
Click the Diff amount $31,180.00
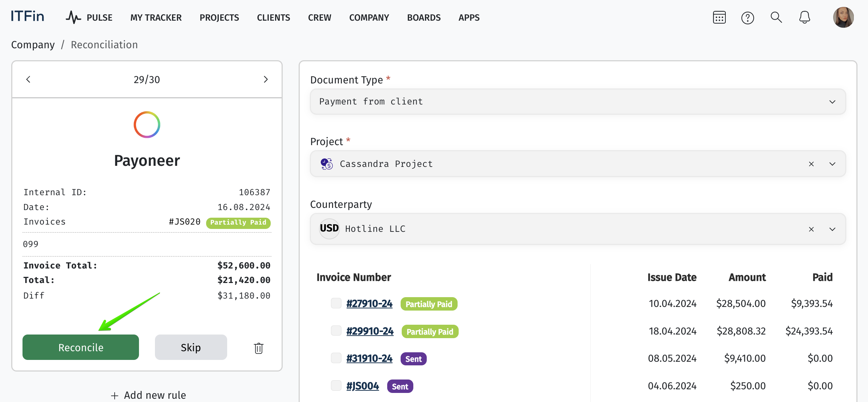coord(244,296)
